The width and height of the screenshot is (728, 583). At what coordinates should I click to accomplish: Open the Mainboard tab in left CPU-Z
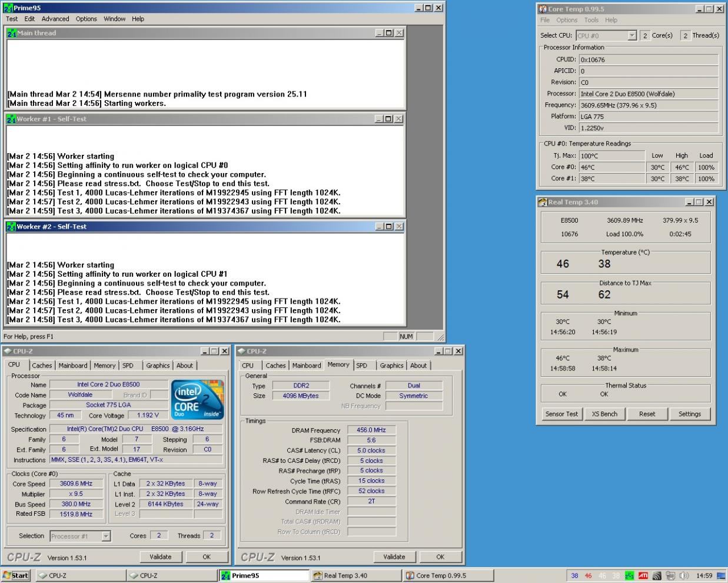pyautogui.click(x=73, y=366)
